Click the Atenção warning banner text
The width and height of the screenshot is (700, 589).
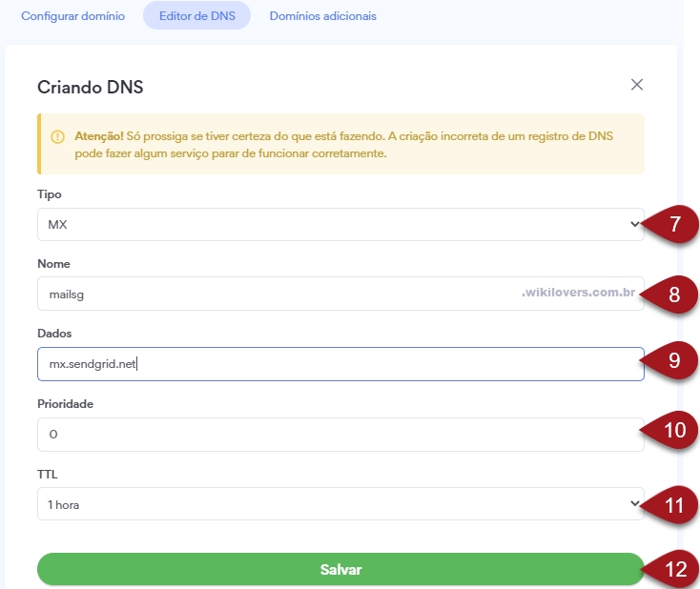click(343, 145)
